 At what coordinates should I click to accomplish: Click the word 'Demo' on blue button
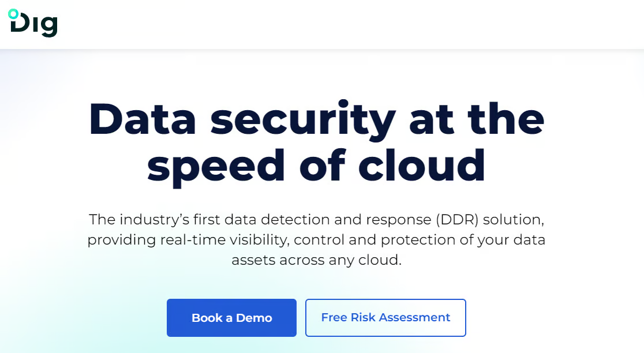(254, 318)
